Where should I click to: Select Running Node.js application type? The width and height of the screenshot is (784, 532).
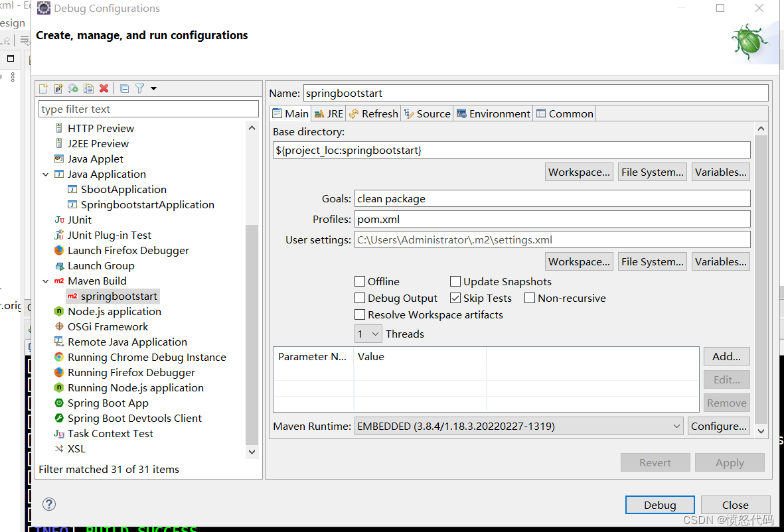135,387
